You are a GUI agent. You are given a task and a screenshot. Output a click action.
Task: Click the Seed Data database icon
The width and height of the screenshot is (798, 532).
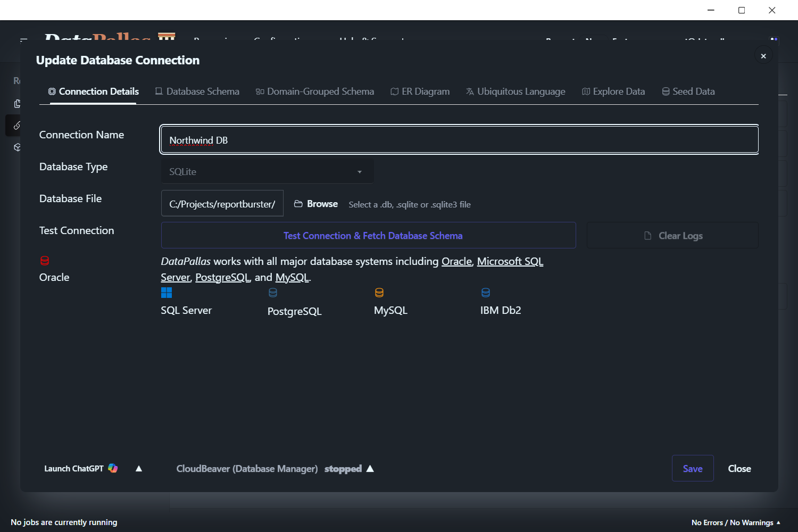click(666, 92)
